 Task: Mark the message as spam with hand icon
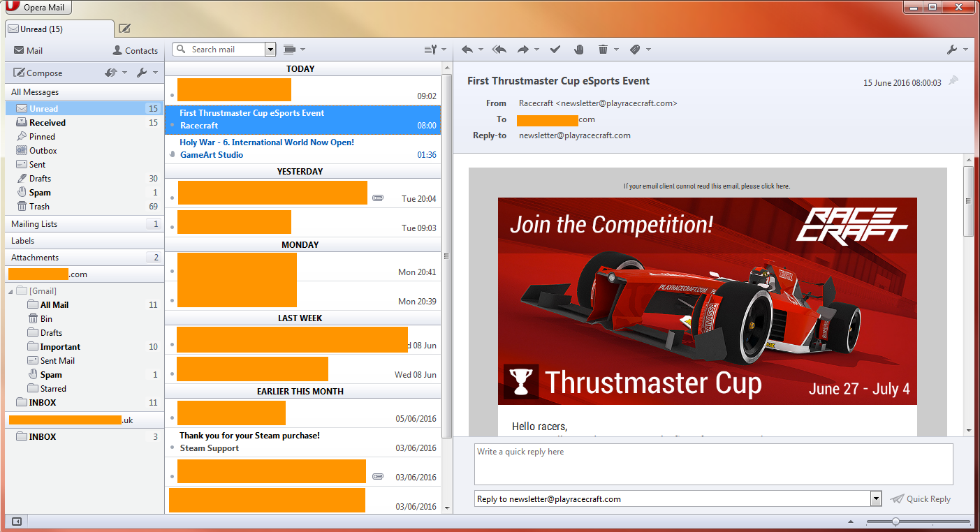click(x=578, y=50)
